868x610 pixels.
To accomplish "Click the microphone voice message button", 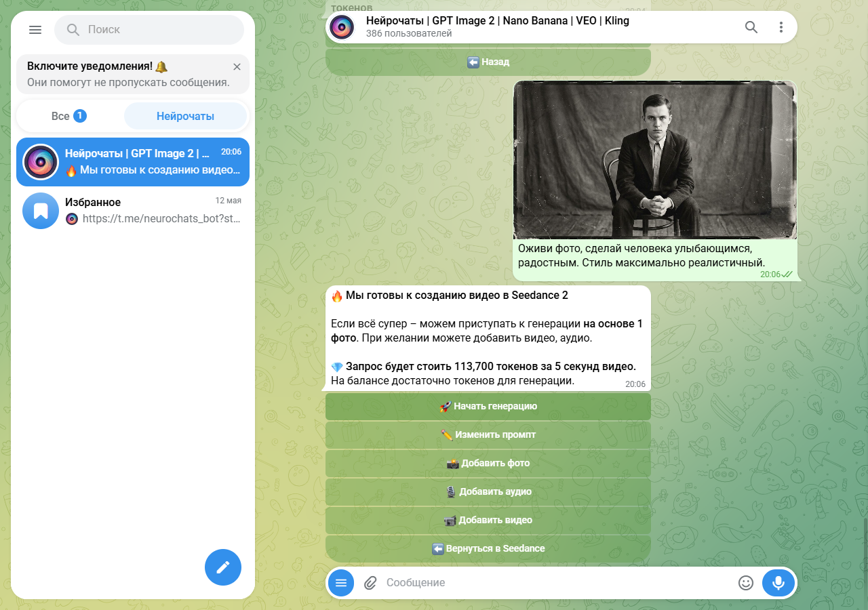I will [x=778, y=583].
